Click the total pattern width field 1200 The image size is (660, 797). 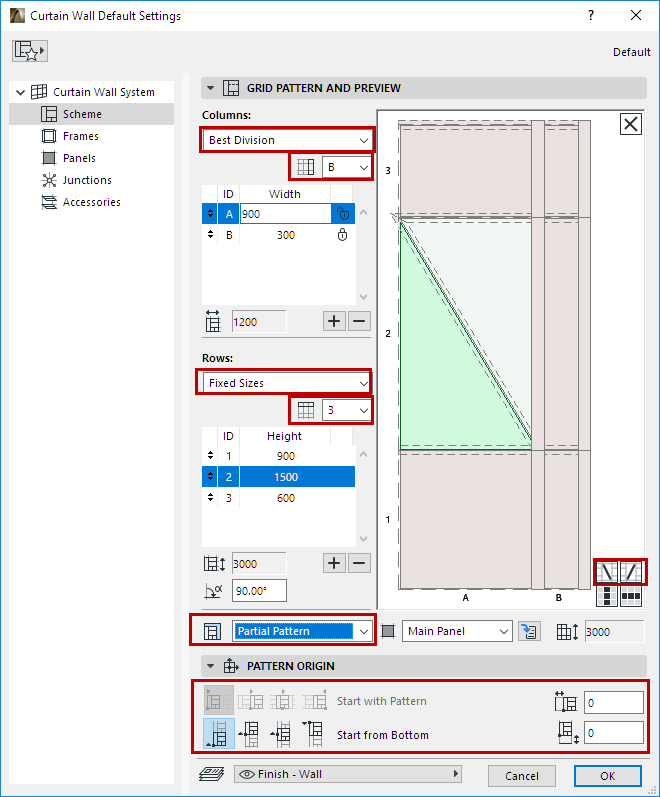(x=259, y=322)
